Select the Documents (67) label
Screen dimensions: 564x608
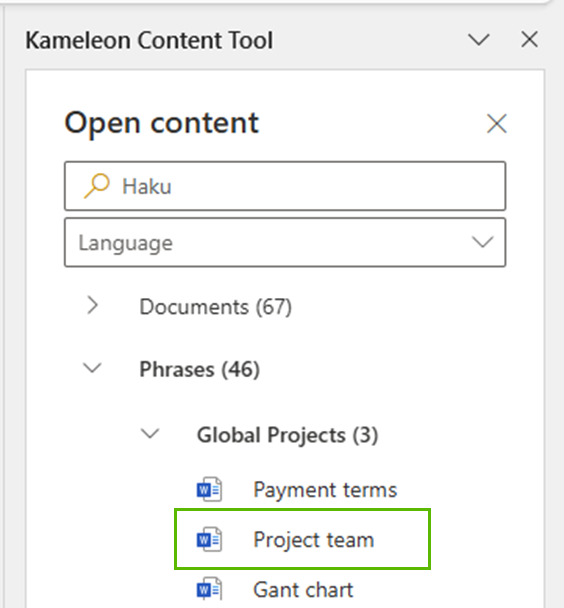pos(216,307)
